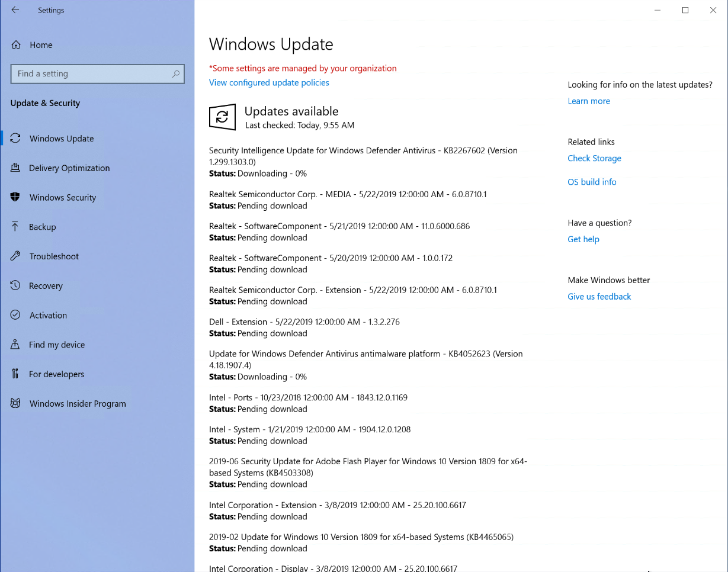Open the Check Storage link
Image resolution: width=728 pixels, height=572 pixels.
[594, 159]
